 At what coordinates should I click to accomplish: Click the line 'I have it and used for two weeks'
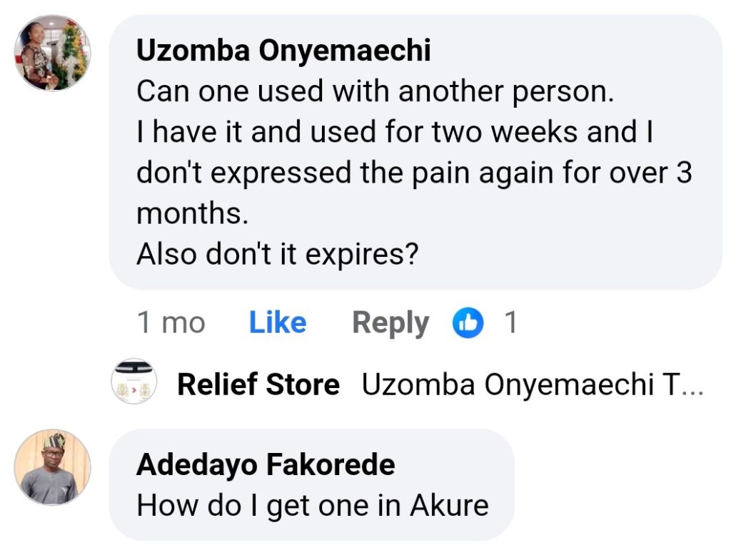click(x=394, y=132)
